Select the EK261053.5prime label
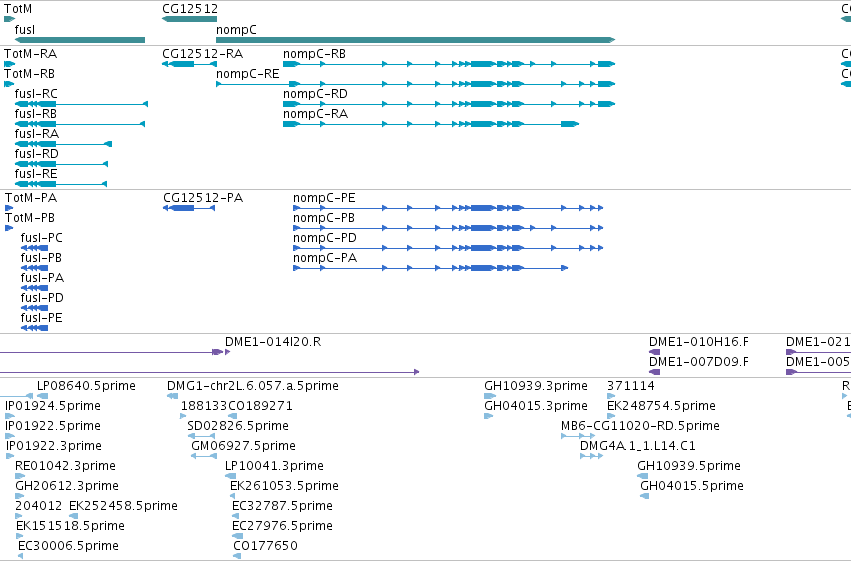Image resolution: width=851 pixels, height=561 pixels. (284, 487)
